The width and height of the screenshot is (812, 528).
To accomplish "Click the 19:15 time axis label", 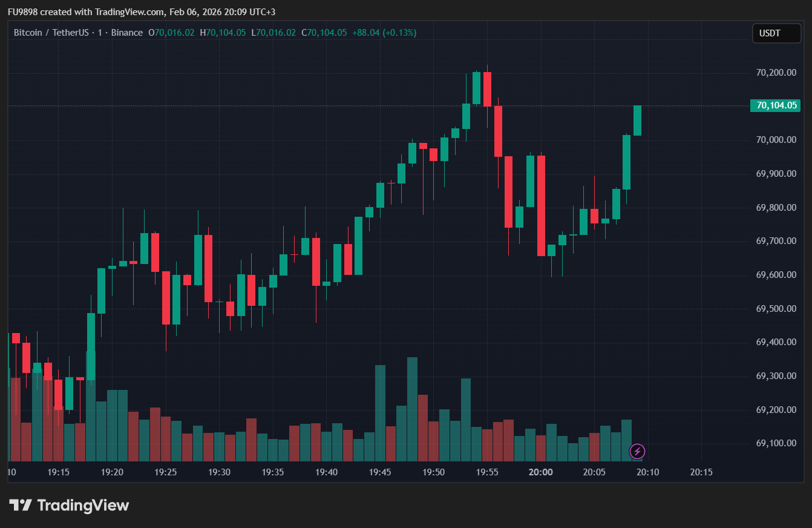I will click(59, 472).
